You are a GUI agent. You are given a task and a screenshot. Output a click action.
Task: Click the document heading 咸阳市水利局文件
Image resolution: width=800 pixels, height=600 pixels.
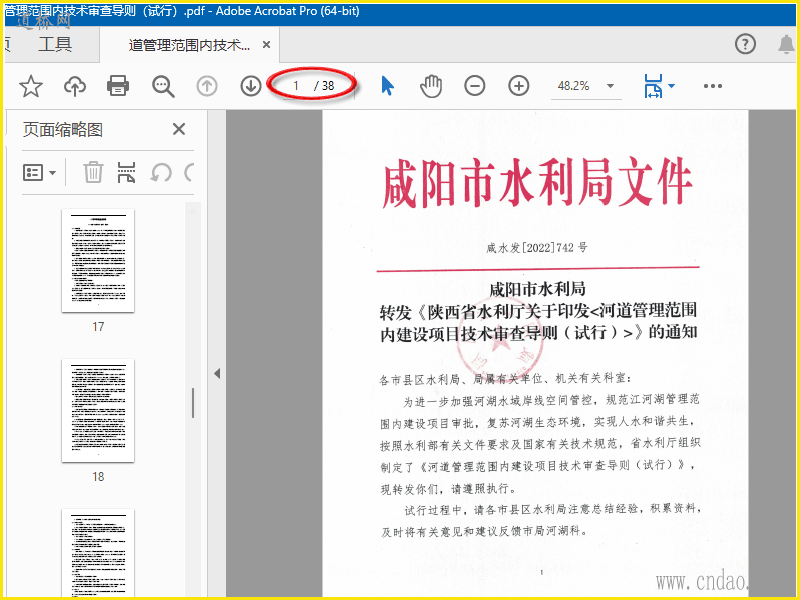537,182
